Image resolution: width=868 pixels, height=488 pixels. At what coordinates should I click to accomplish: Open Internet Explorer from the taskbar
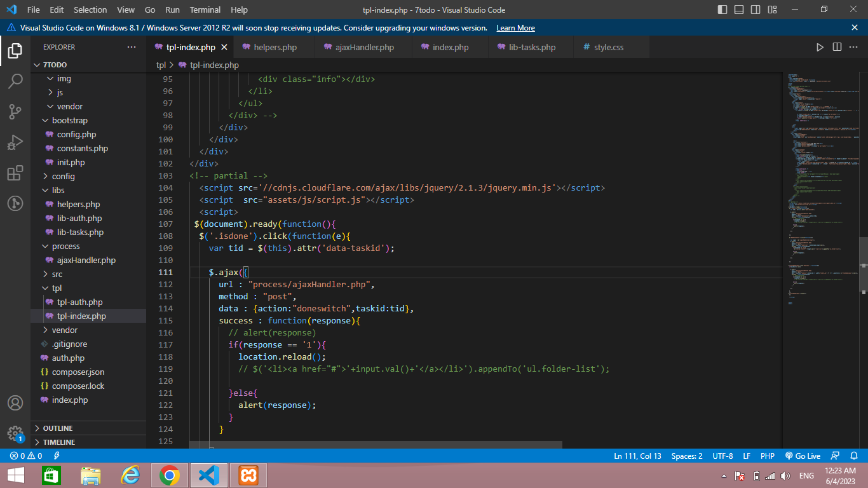click(130, 475)
